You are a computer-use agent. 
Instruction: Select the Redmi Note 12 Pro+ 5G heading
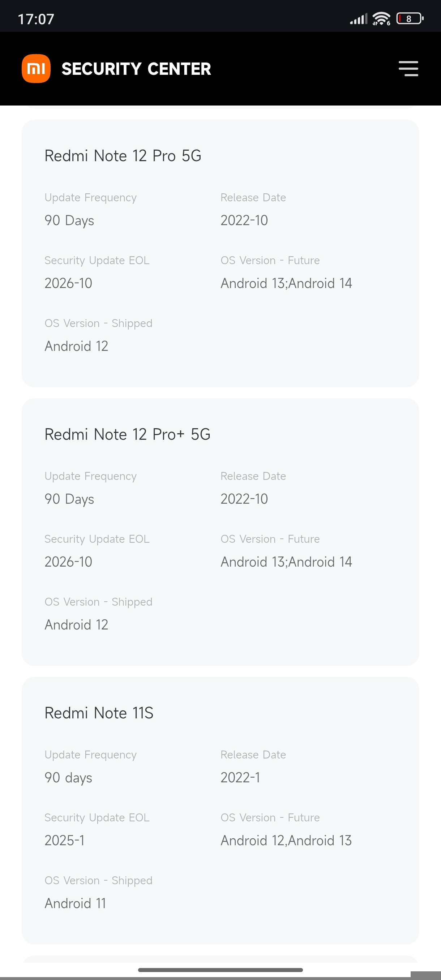click(127, 434)
